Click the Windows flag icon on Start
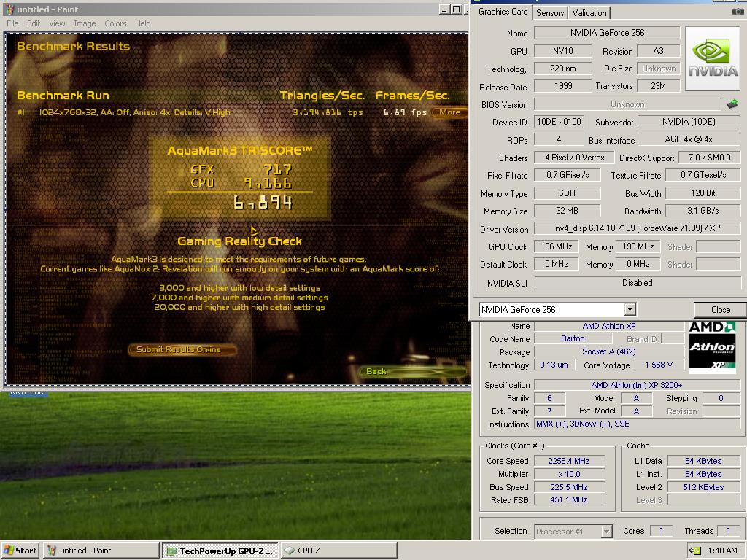The image size is (747, 560). click(8, 551)
